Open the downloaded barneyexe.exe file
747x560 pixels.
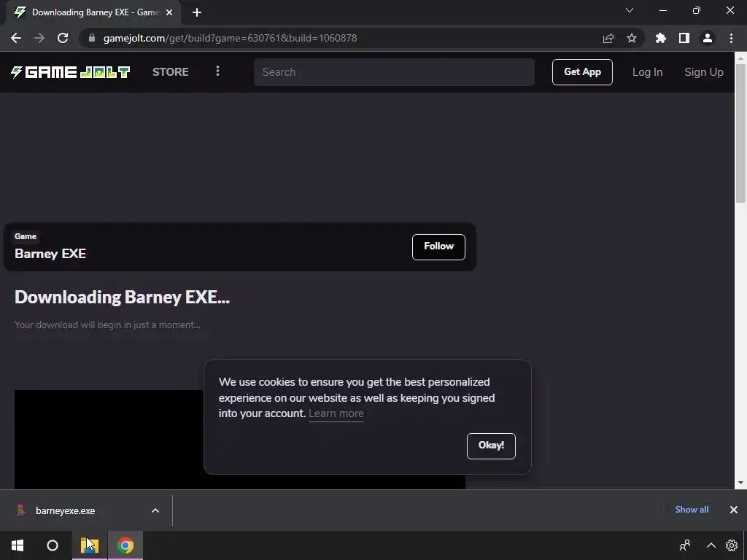tap(65, 510)
